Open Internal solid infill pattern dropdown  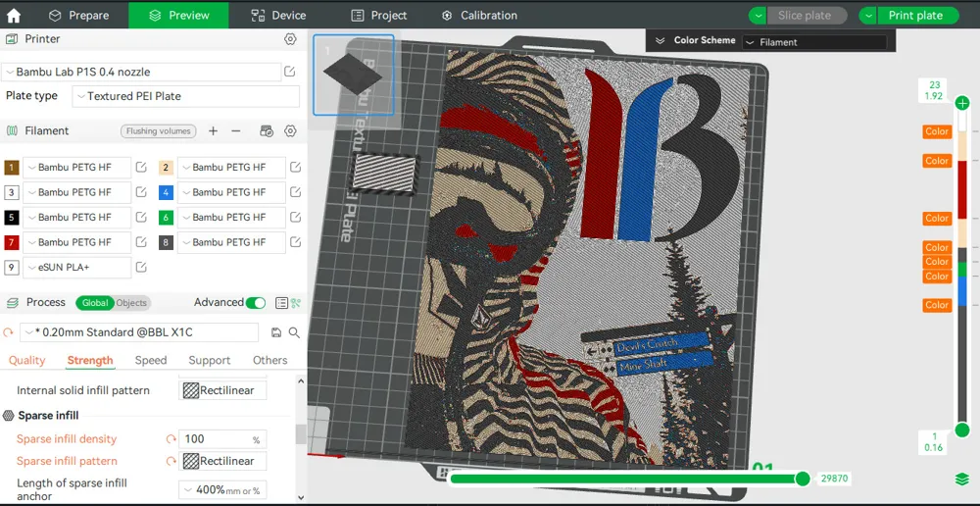pos(222,390)
